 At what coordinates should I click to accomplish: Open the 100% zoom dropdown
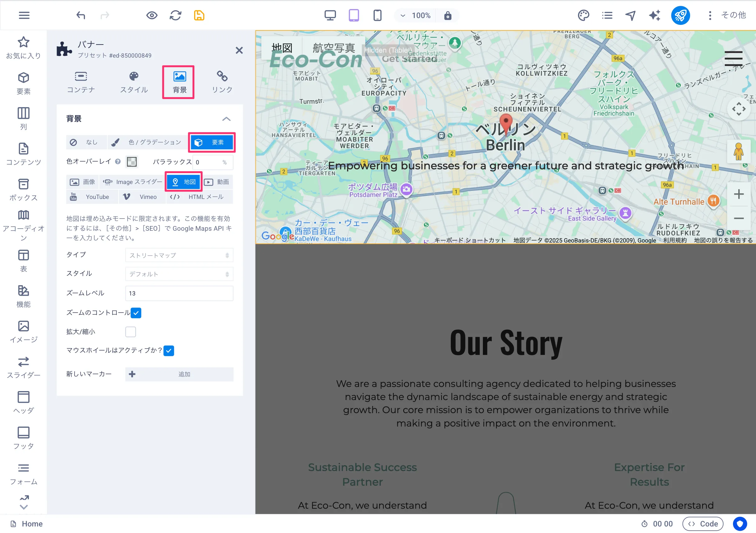click(x=416, y=16)
